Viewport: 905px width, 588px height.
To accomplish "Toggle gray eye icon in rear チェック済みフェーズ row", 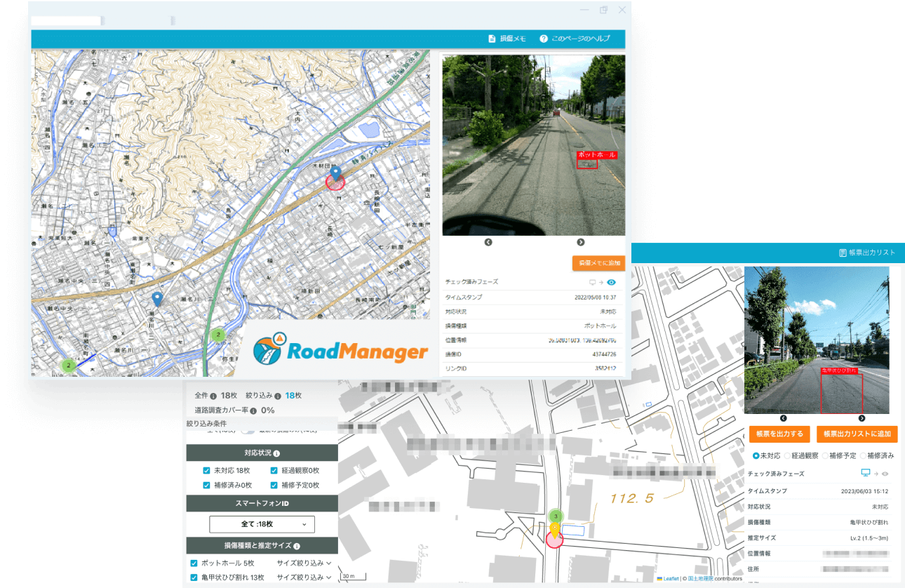I will pyautogui.click(x=885, y=474).
